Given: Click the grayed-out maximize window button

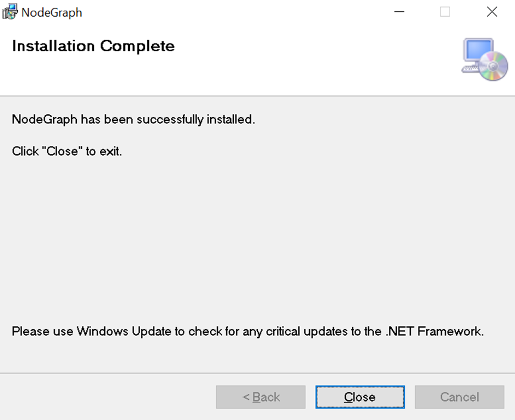Looking at the screenshot, I should click(445, 12).
